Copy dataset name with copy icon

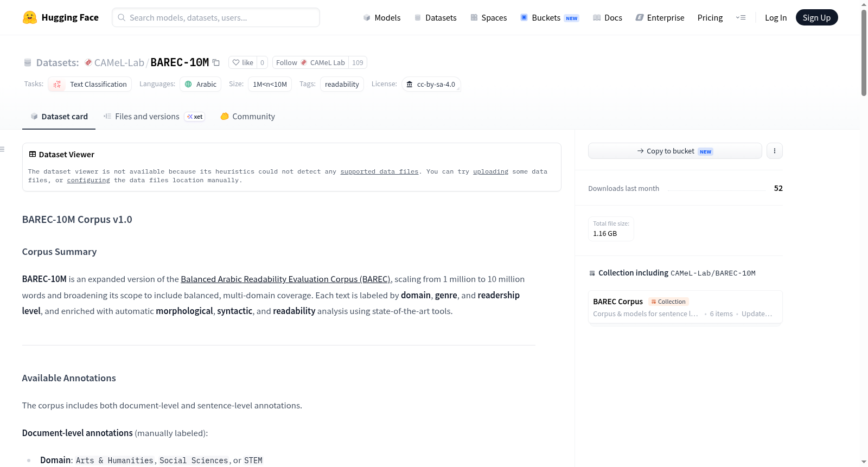tap(216, 62)
